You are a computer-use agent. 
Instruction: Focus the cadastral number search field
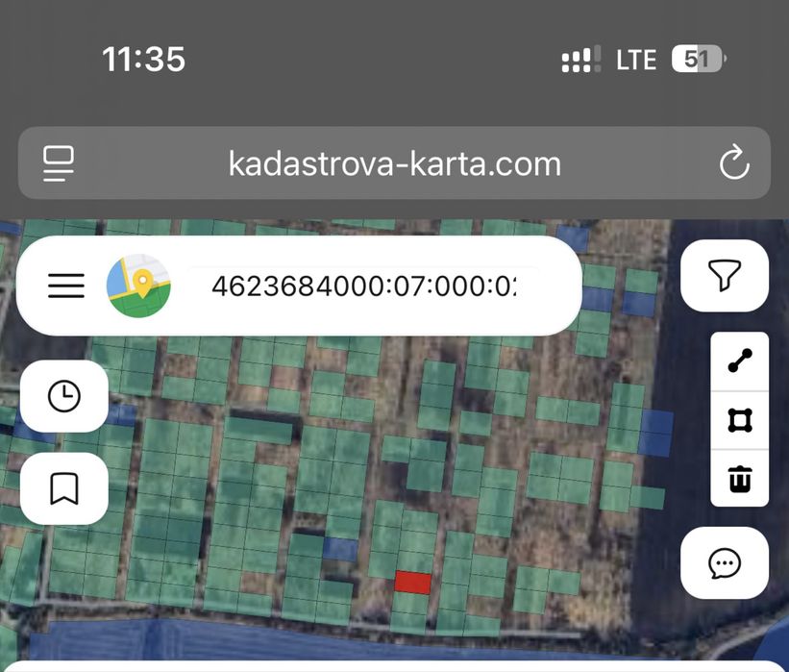pos(363,286)
